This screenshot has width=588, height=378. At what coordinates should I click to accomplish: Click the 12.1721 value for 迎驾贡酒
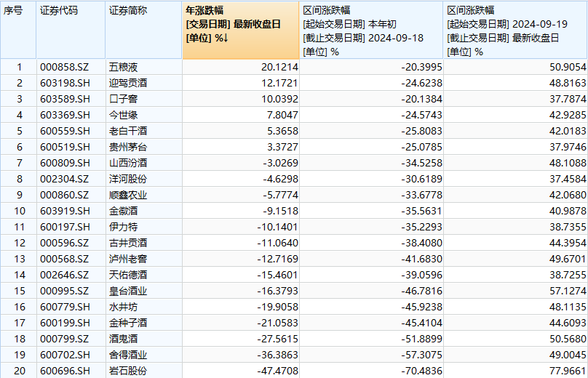click(x=279, y=83)
